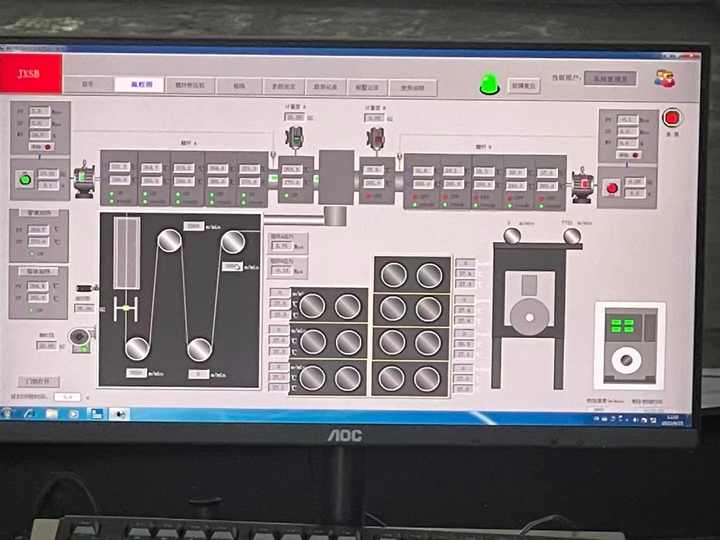Hit the large red emergency stop button
Screen dimensions: 720x540
point(672,118)
